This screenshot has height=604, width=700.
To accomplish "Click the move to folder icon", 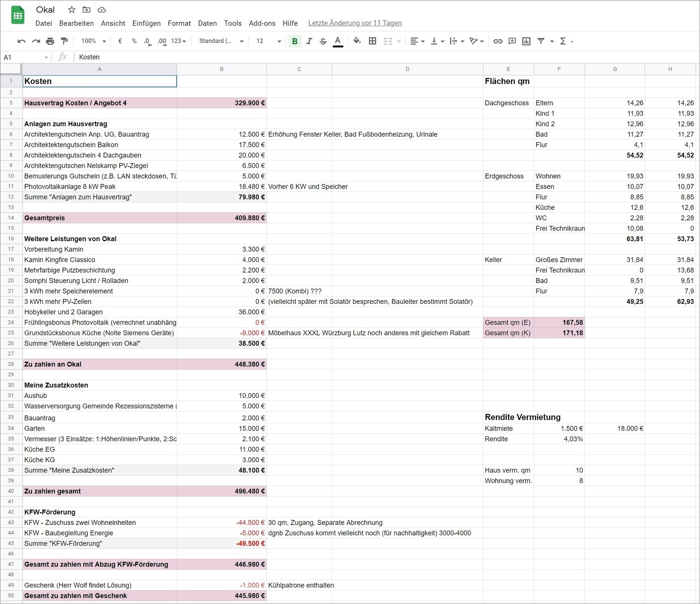I will [86, 10].
